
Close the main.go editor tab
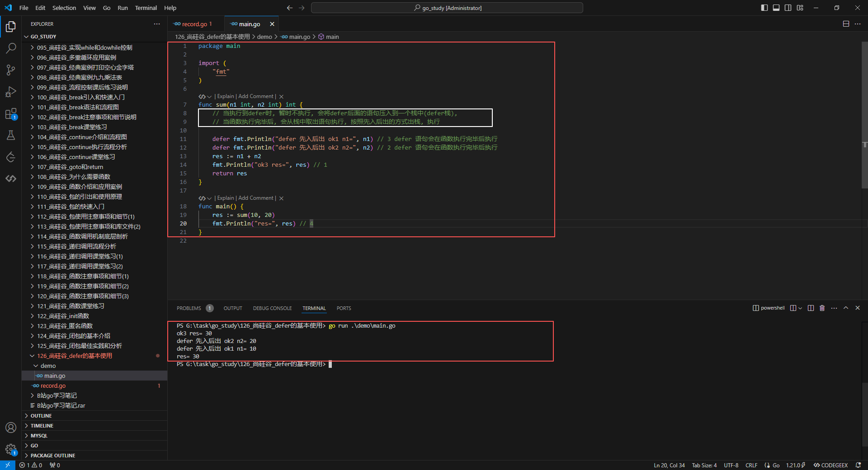[x=272, y=24]
